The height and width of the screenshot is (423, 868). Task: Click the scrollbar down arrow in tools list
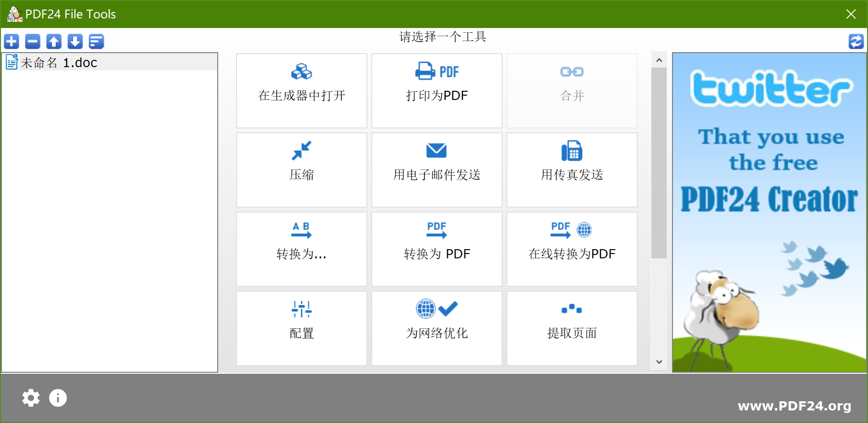[x=659, y=362]
